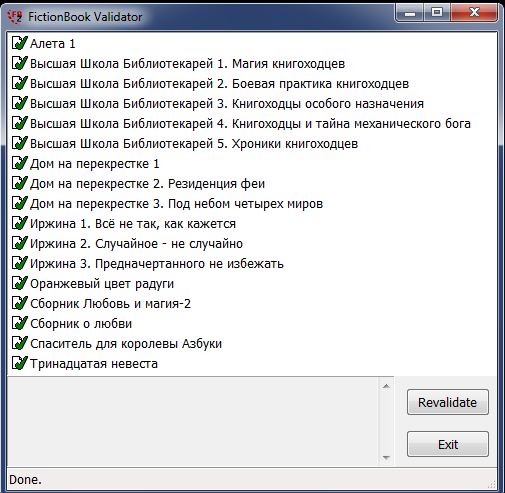The image size is (505, 493).
Task: Click the check icon beside Сборник о любви
Action: [19, 323]
